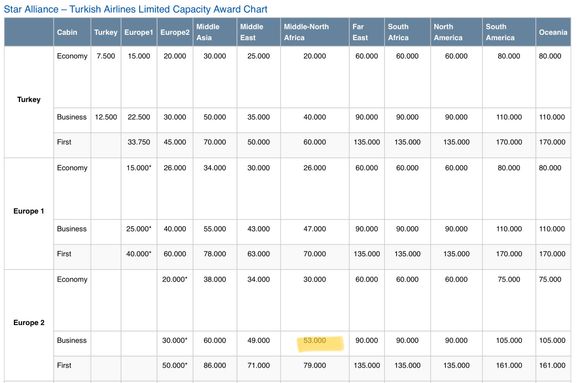Click the highlighted 53.000 cell
This screenshot has width=580, height=383.
(315, 340)
